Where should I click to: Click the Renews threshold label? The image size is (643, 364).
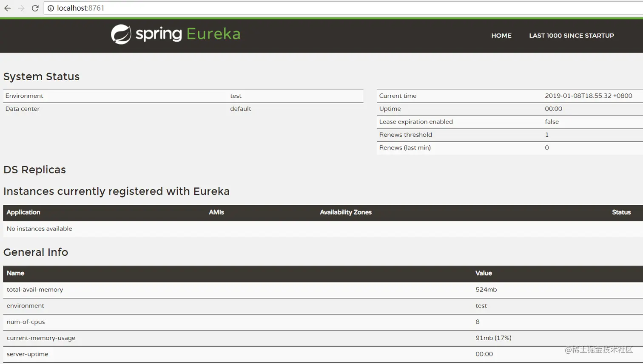click(405, 135)
